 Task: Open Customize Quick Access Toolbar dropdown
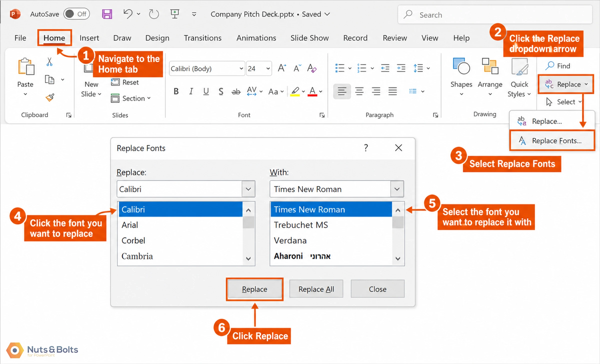(x=194, y=14)
